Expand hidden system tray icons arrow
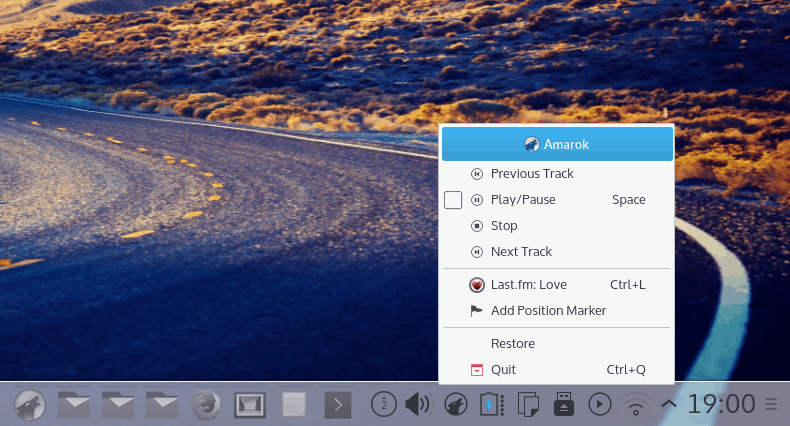Viewport: 790px width, 426px height. point(669,404)
